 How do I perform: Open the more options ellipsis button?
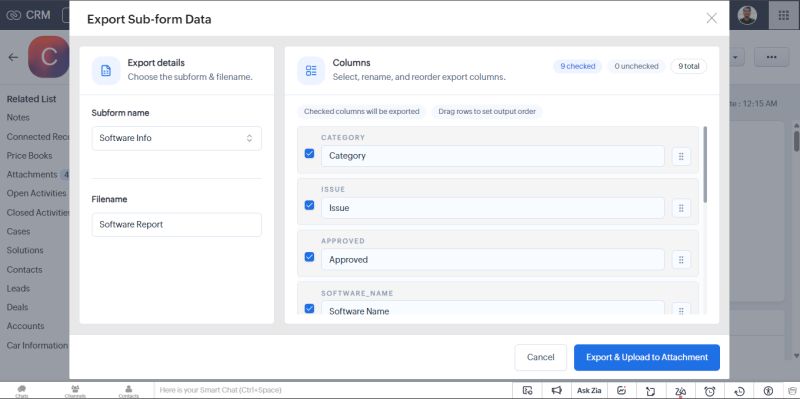click(771, 57)
